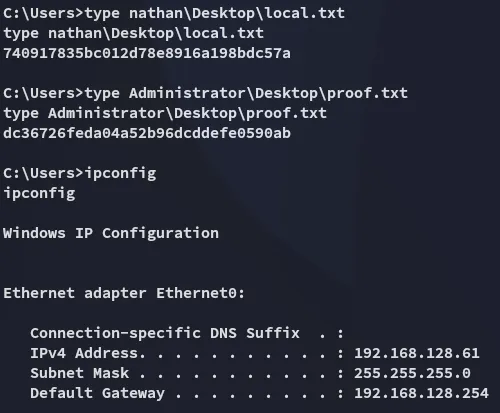500x413 pixels.
Task: Click the first 'type nathan\Desktop\local.txt' prompt line
Action: pos(174,14)
